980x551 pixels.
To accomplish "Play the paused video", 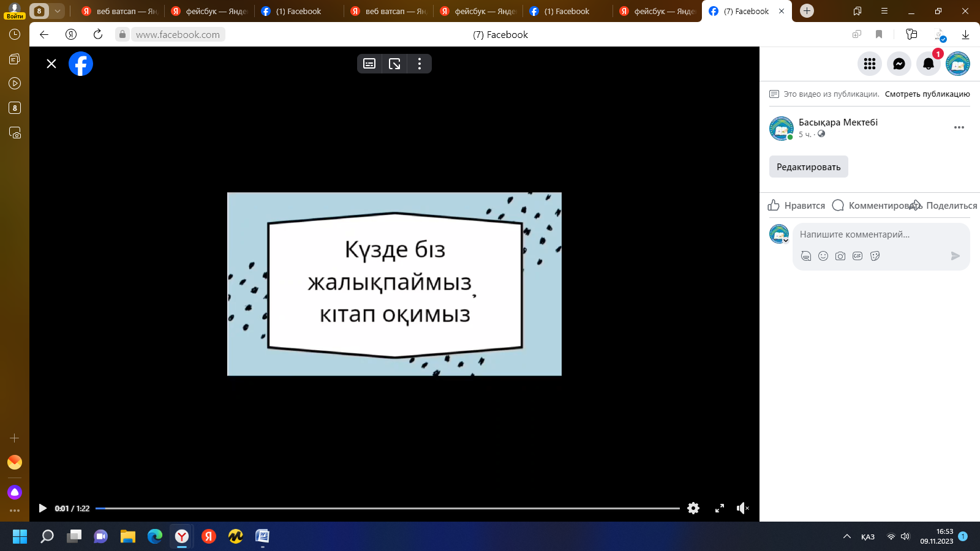I will [42, 508].
